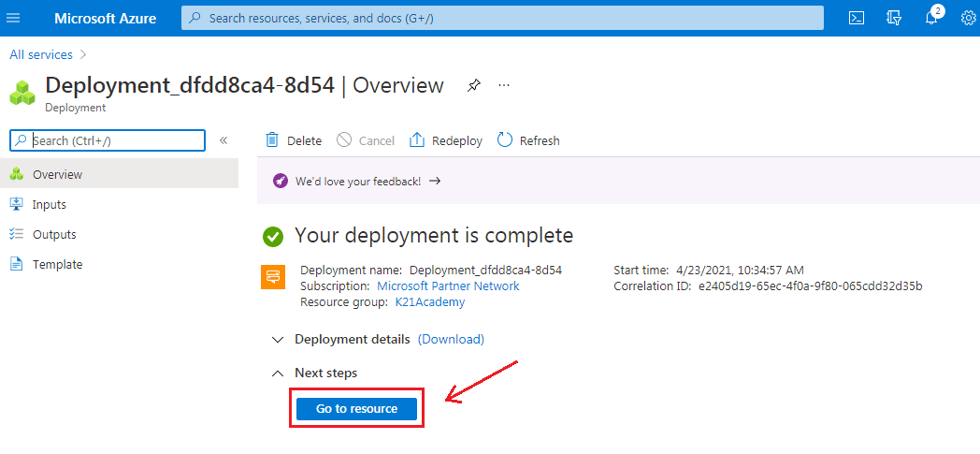
Task: Open the notifications bell
Action: (931, 18)
